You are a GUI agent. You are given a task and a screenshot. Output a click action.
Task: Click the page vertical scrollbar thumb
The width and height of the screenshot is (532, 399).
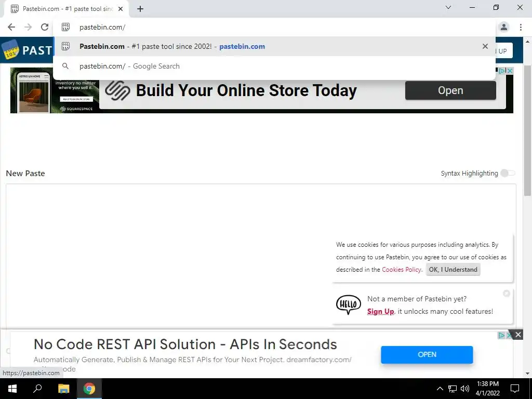(x=527, y=130)
